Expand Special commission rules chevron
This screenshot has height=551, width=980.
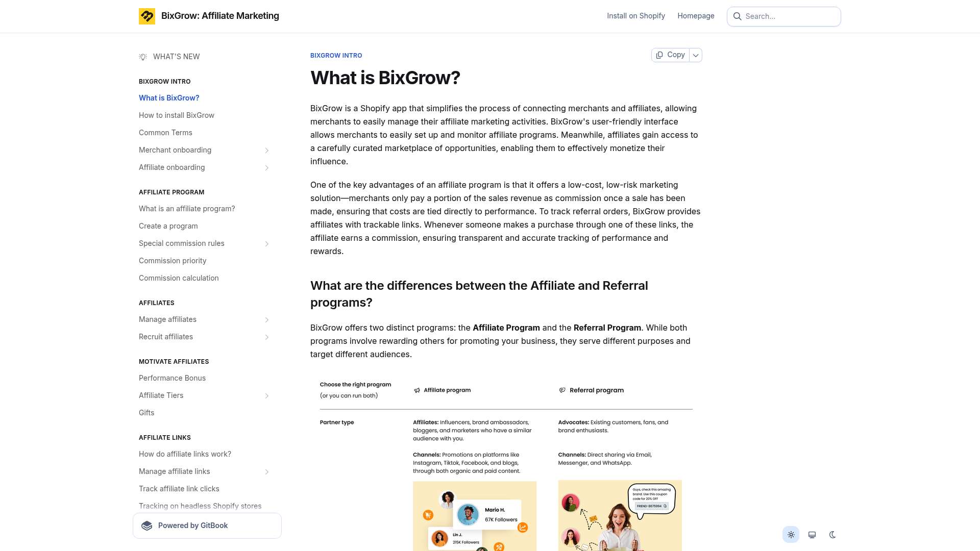pos(267,243)
